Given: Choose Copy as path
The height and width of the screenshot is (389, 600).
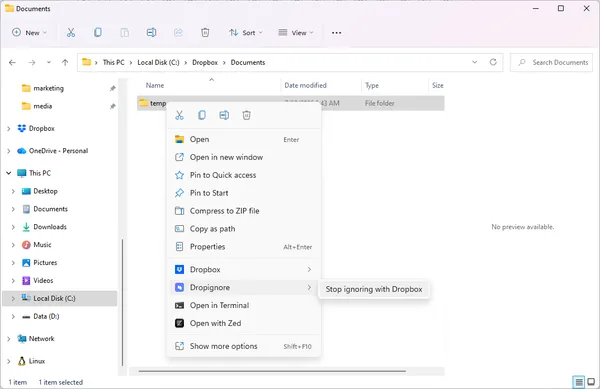Looking at the screenshot, I should click(244, 229).
